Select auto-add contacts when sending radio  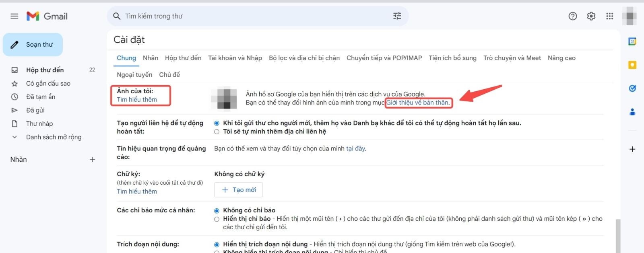(x=217, y=123)
